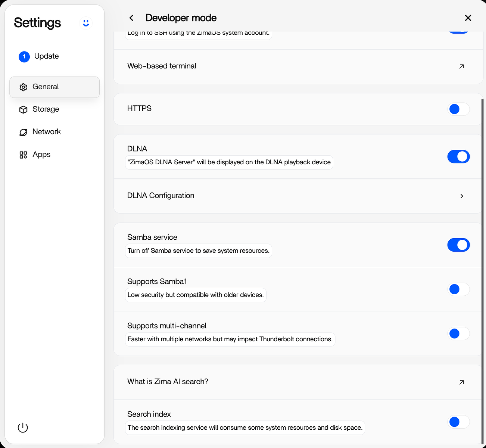Toggle Supports multi-channel switch
This screenshot has width=486, height=448.
pos(458,333)
